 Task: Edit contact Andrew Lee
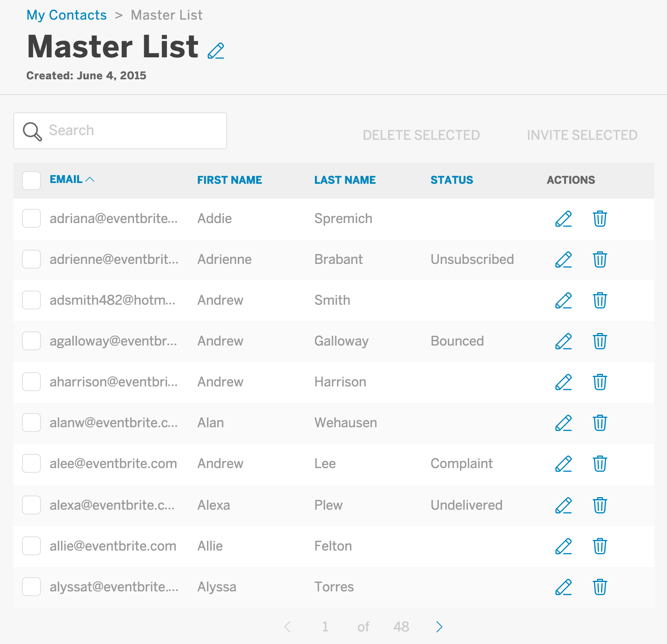[x=563, y=464]
